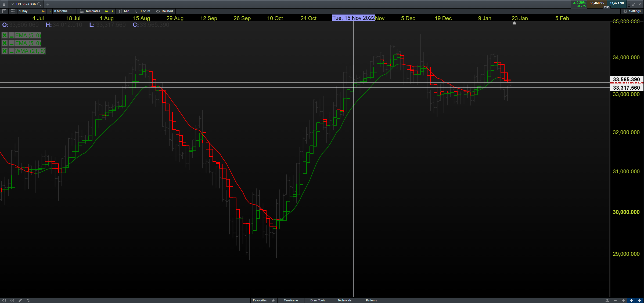Open the Technicals tab at bottom
644x303 pixels.
tap(344, 300)
